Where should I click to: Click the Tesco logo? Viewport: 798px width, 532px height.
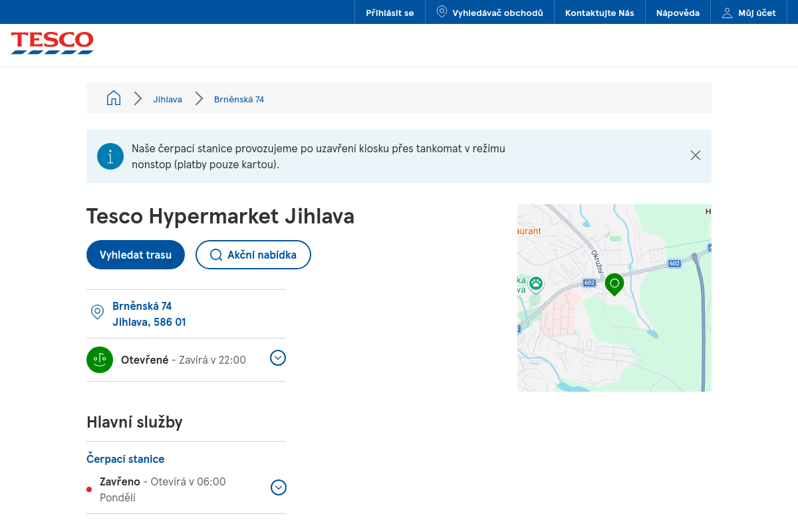[x=52, y=43]
